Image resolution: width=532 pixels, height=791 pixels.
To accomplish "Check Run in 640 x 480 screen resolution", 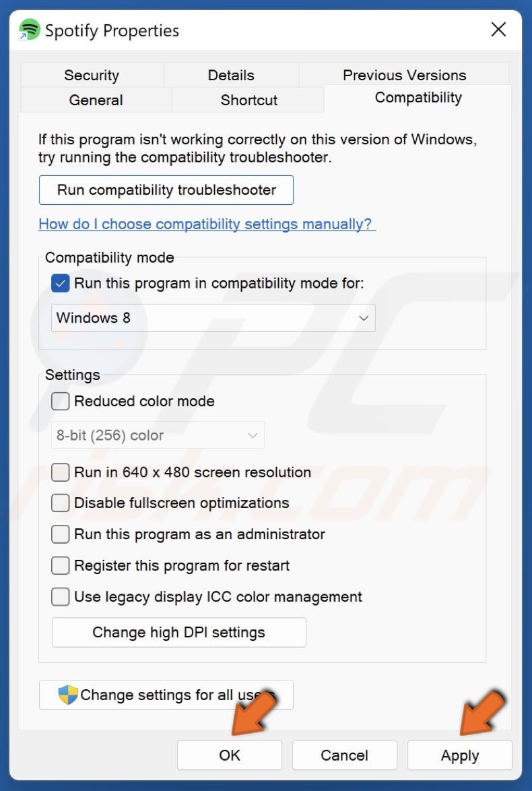I will tap(60, 472).
